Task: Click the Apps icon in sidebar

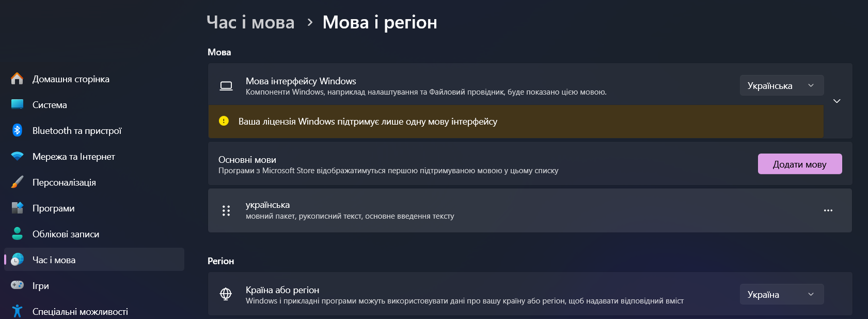Action: [17, 208]
